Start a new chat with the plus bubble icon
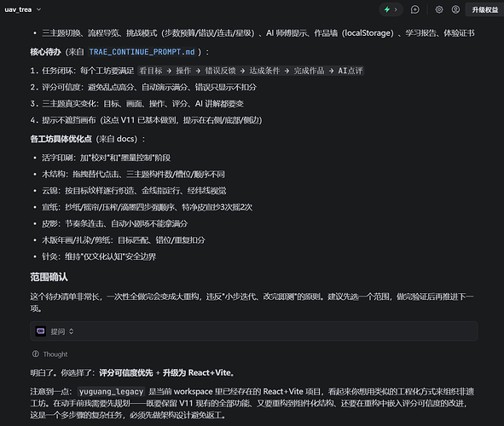The image size is (504, 426). [415, 9]
